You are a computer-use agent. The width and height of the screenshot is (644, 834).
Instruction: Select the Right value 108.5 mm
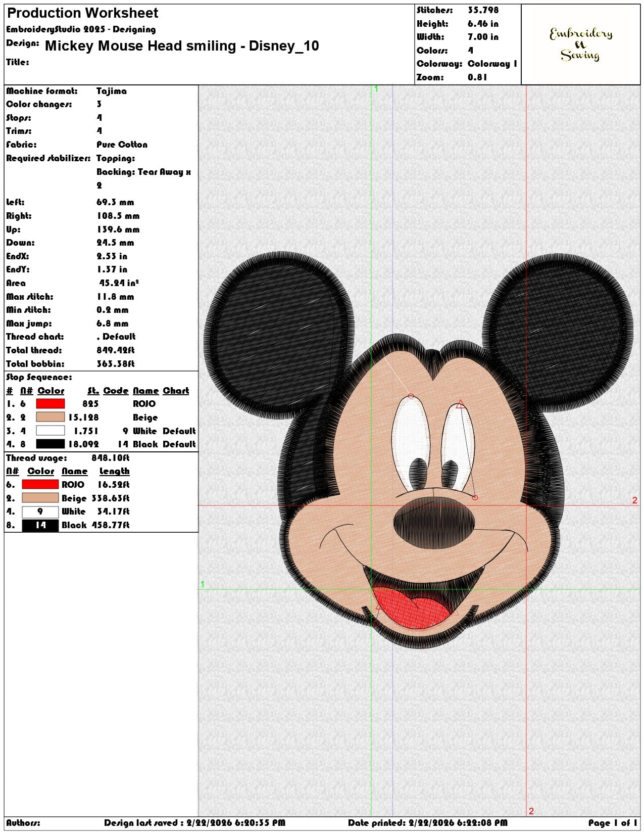pos(118,216)
